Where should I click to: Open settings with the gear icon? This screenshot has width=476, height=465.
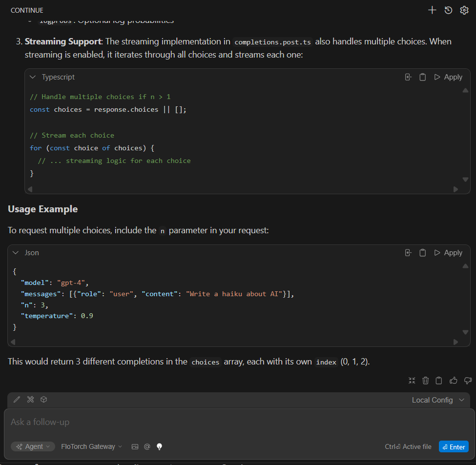point(464,10)
